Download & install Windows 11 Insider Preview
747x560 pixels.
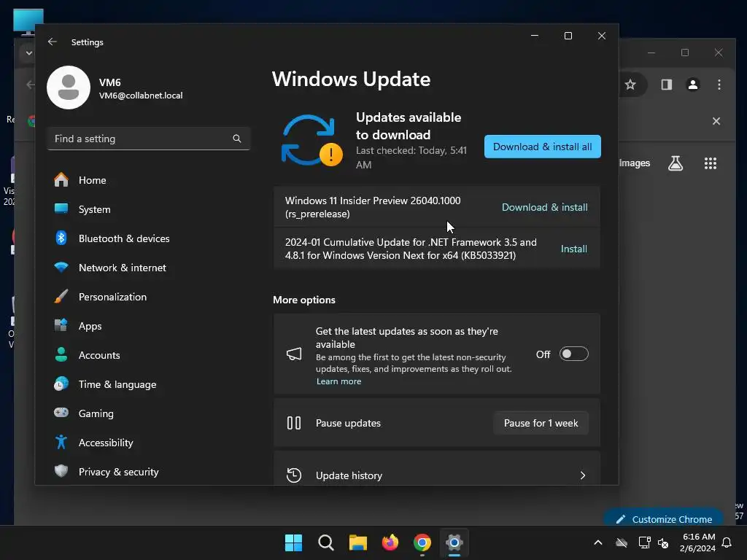click(x=544, y=207)
